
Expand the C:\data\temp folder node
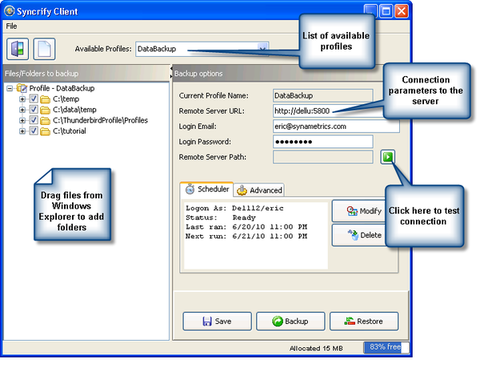[22, 110]
